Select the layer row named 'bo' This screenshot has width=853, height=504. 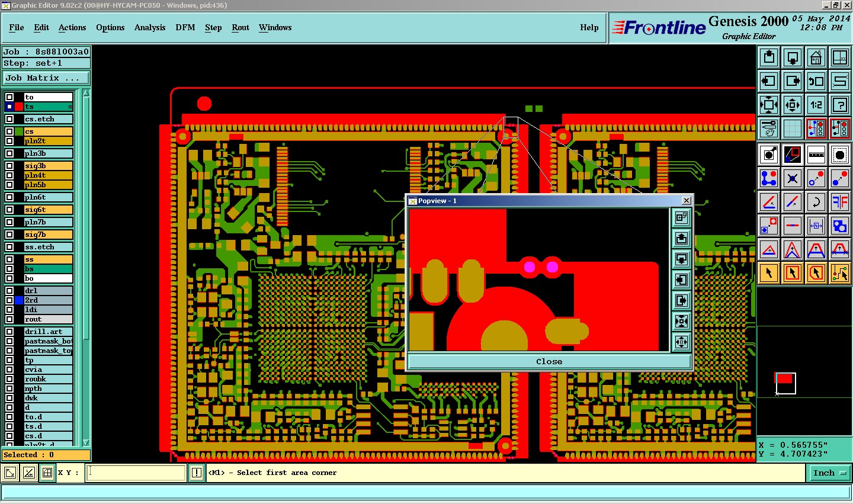(x=49, y=278)
